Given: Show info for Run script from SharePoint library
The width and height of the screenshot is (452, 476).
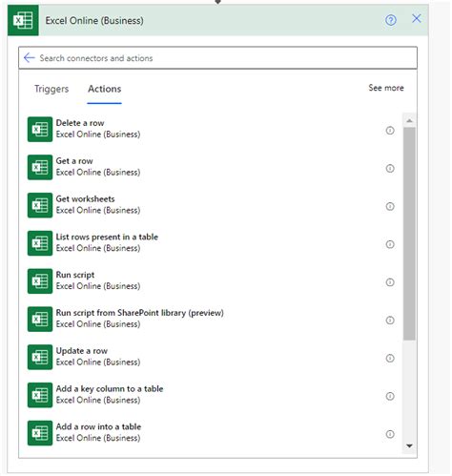Looking at the screenshot, I should point(390,321).
